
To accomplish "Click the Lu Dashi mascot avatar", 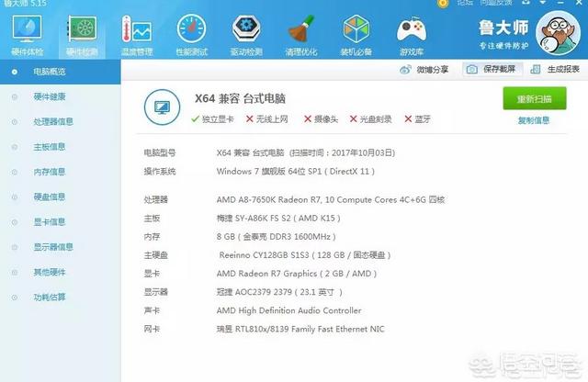I will [x=559, y=33].
